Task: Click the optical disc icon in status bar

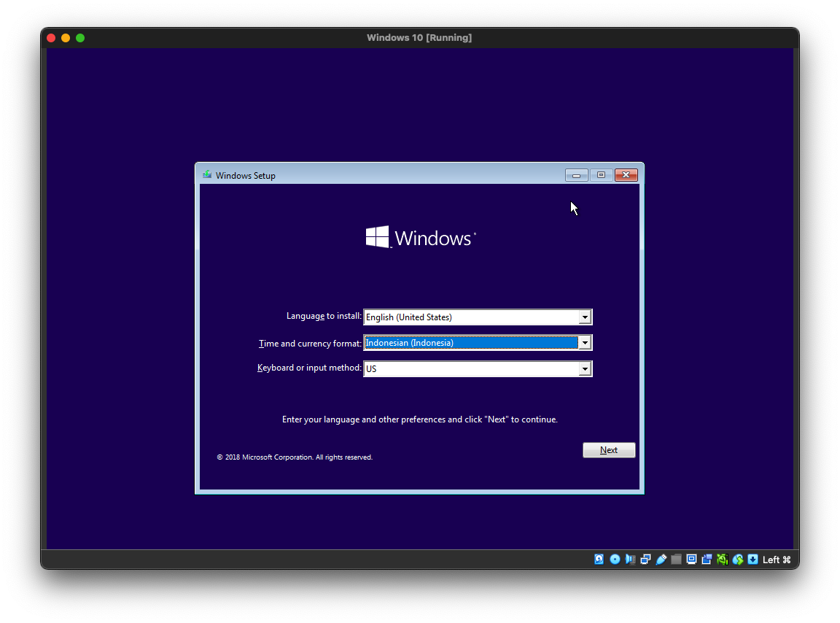Action: pos(615,560)
